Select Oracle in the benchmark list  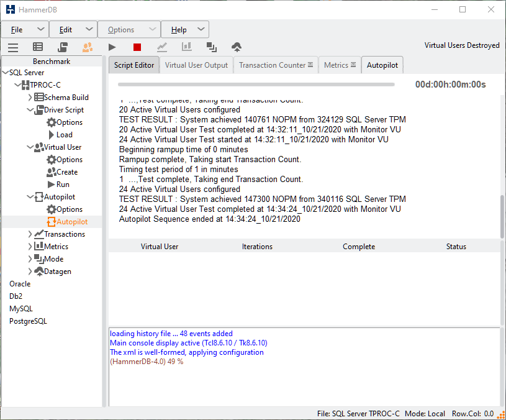20,284
